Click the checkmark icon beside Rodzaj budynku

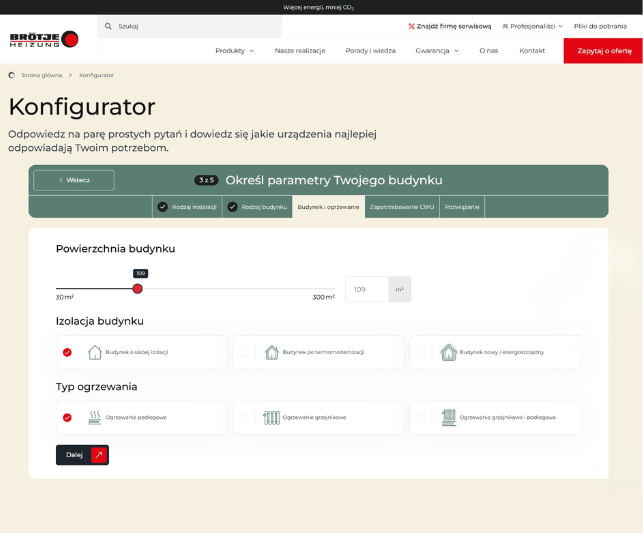click(233, 207)
